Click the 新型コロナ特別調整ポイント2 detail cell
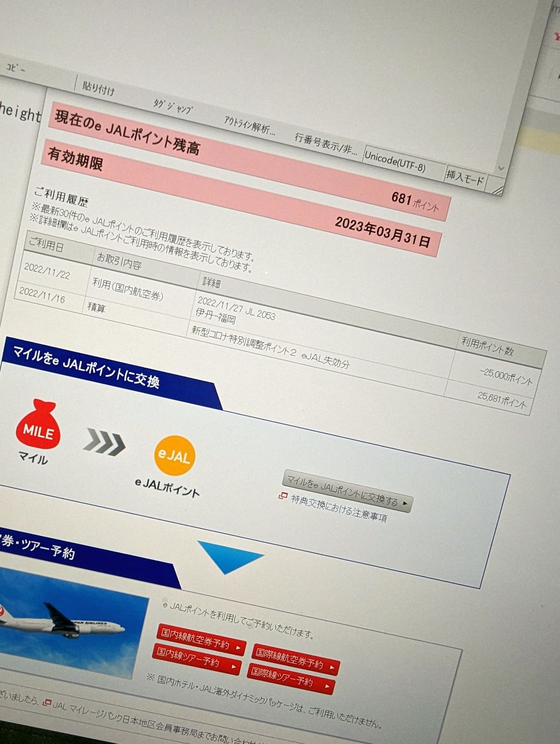Screen dimensions: 560x744 [x=270, y=347]
